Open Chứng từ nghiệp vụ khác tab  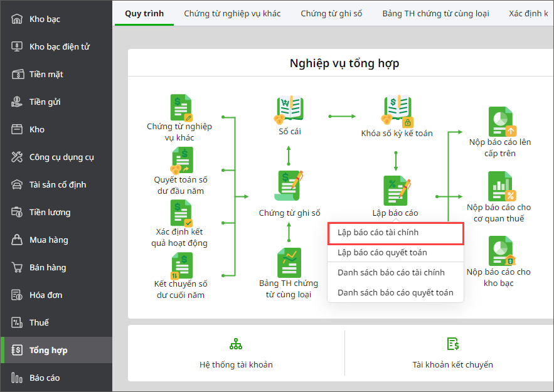[x=232, y=13]
